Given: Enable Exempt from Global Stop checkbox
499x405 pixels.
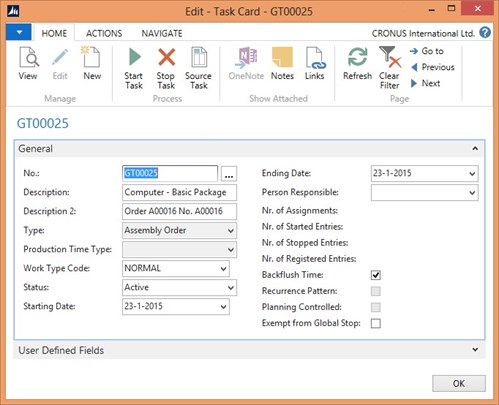Looking at the screenshot, I should [376, 323].
